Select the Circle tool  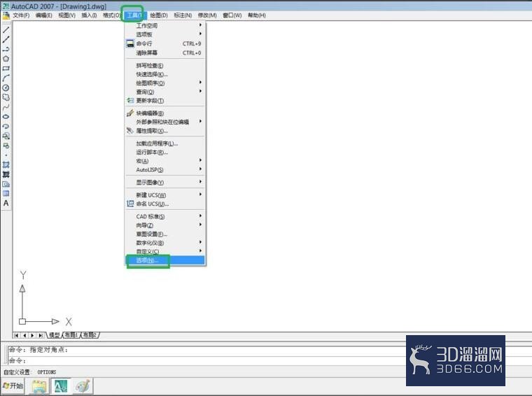pos(6,88)
